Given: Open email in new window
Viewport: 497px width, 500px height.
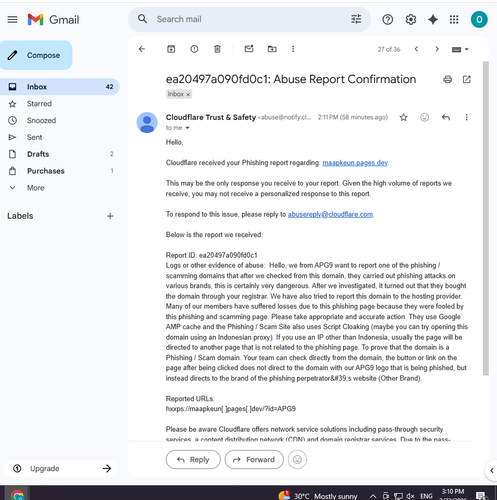Looking at the screenshot, I should coord(467,79).
